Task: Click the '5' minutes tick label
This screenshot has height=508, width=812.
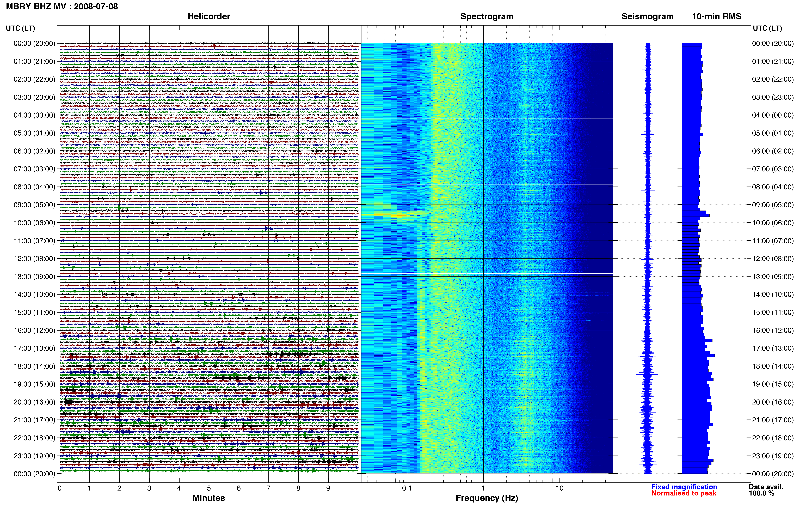Action: (x=209, y=488)
